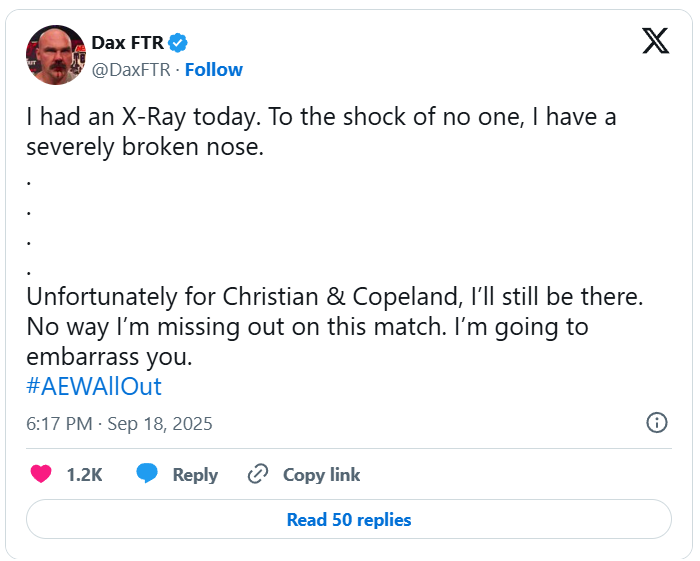Click the 1.2K likes count
This screenshot has width=700, height=561.
pos(84,475)
